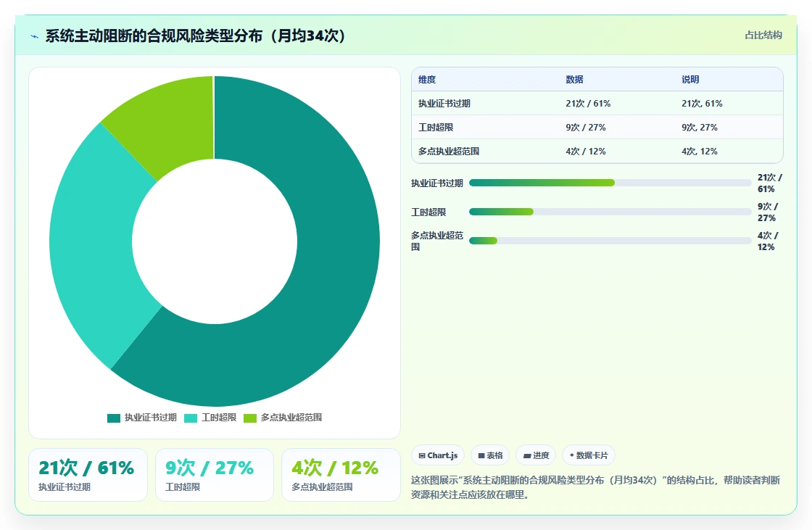Click the 占比结构 label in header

click(x=763, y=36)
